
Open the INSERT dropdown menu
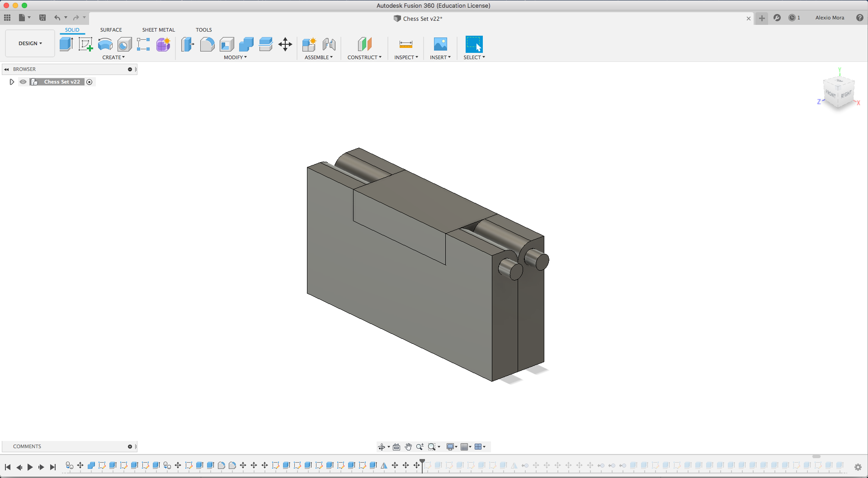point(440,57)
